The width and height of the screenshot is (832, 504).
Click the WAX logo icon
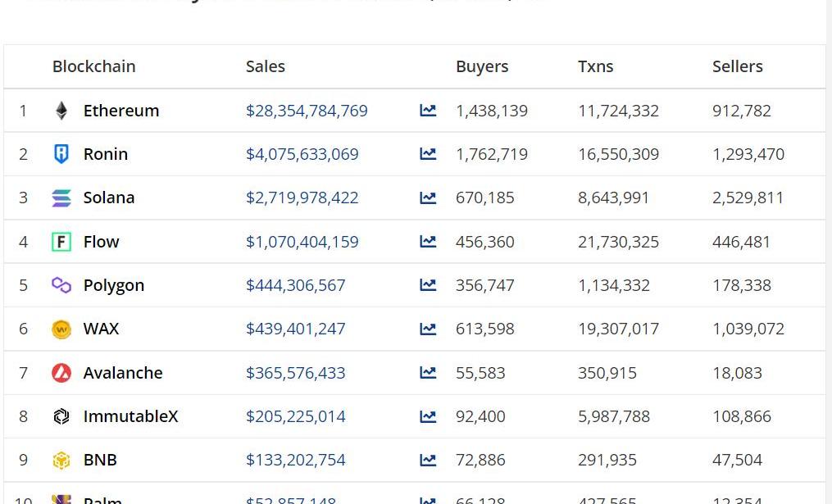61,329
